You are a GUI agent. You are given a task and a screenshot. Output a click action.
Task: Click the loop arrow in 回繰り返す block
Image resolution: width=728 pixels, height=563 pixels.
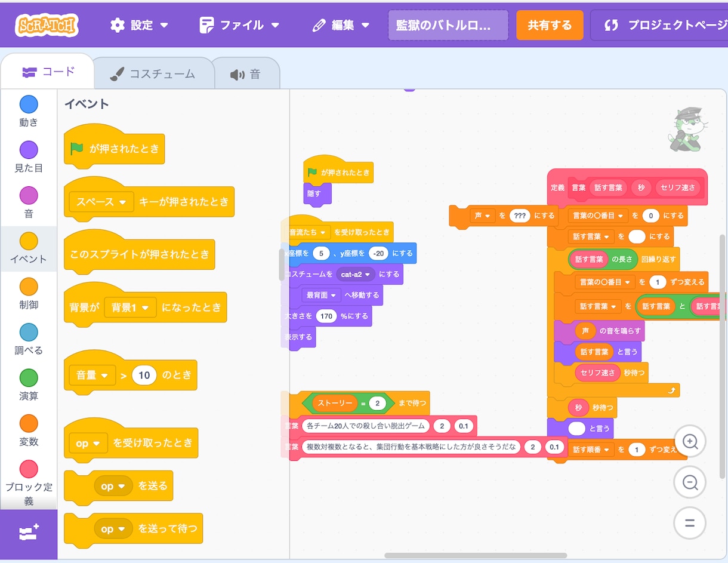[x=673, y=390]
